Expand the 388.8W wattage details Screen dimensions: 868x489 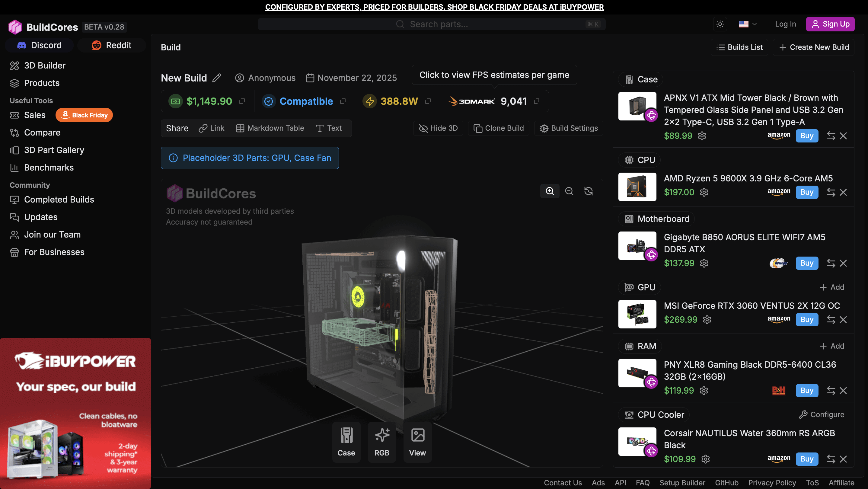pyautogui.click(x=428, y=101)
